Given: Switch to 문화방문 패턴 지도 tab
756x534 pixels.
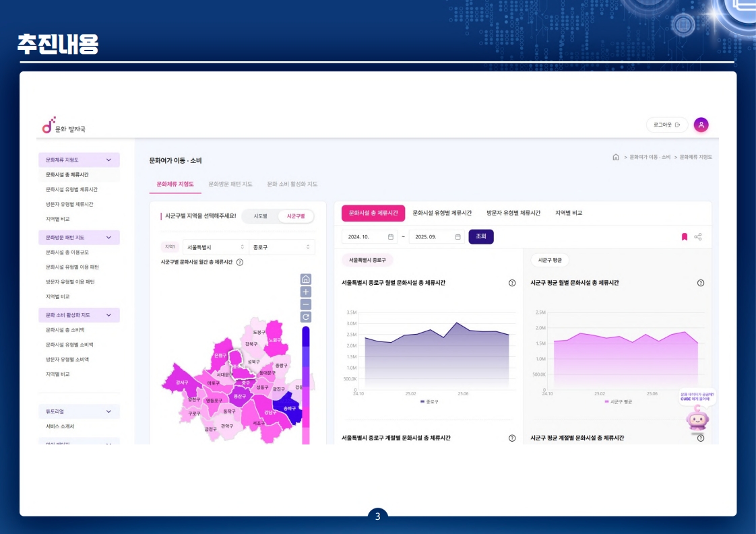Looking at the screenshot, I should point(230,184).
